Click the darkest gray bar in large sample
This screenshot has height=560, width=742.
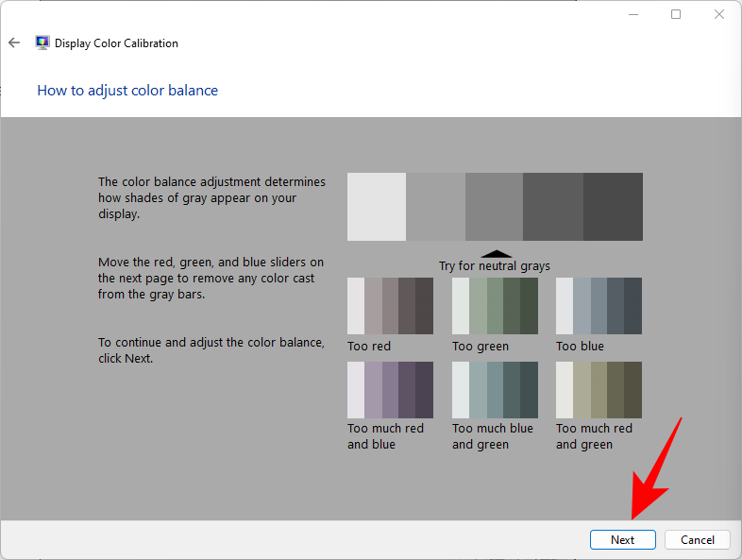click(613, 206)
